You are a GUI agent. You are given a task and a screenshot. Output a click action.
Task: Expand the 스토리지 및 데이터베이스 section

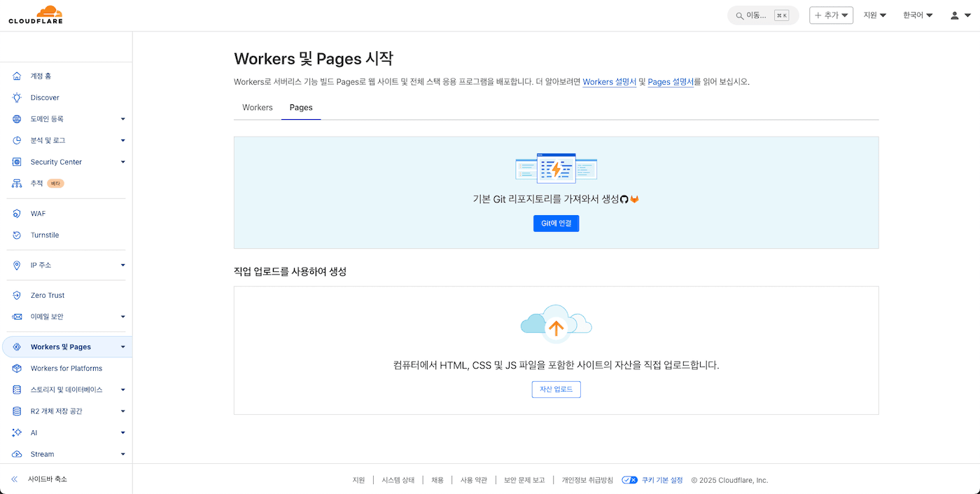pyautogui.click(x=122, y=390)
